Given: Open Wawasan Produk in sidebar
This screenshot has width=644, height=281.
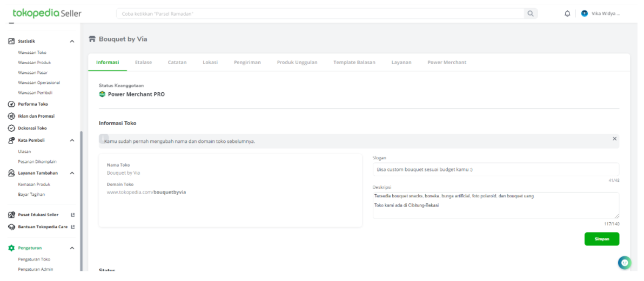Looking at the screenshot, I should 35,63.
